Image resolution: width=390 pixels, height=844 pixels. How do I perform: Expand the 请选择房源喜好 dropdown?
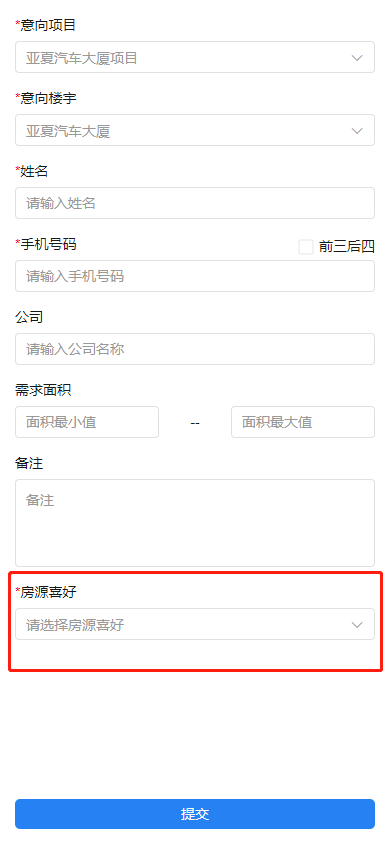pyautogui.click(x=195, y=624)
